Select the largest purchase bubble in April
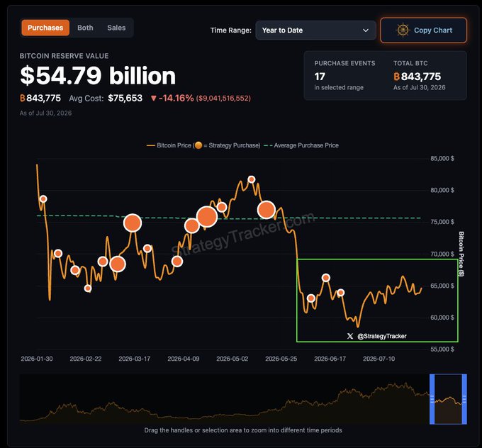 coord(207,217)
